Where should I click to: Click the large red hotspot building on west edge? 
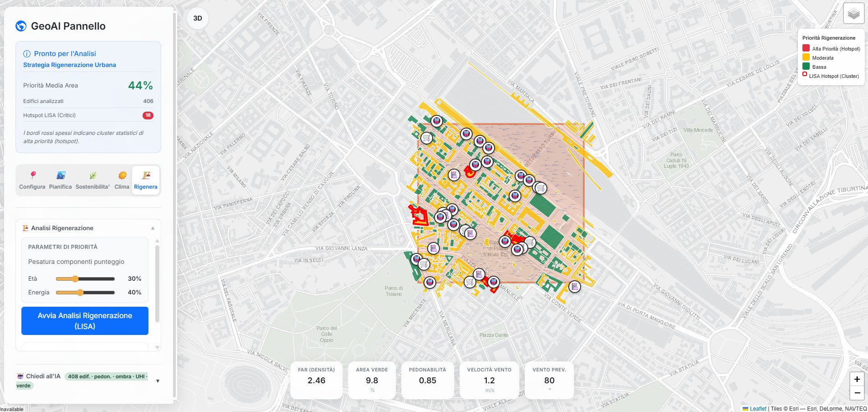click(x=419, y=216)
